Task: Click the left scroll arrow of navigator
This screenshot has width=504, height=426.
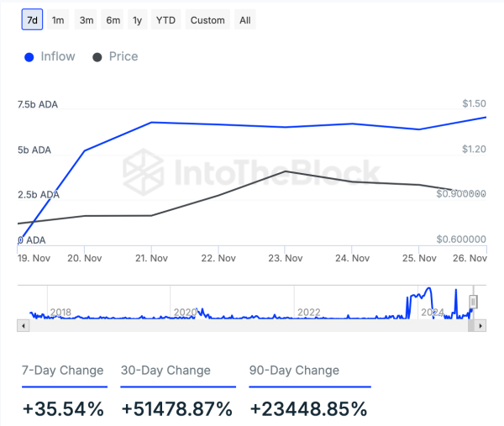Action: (x=24, y=326)
